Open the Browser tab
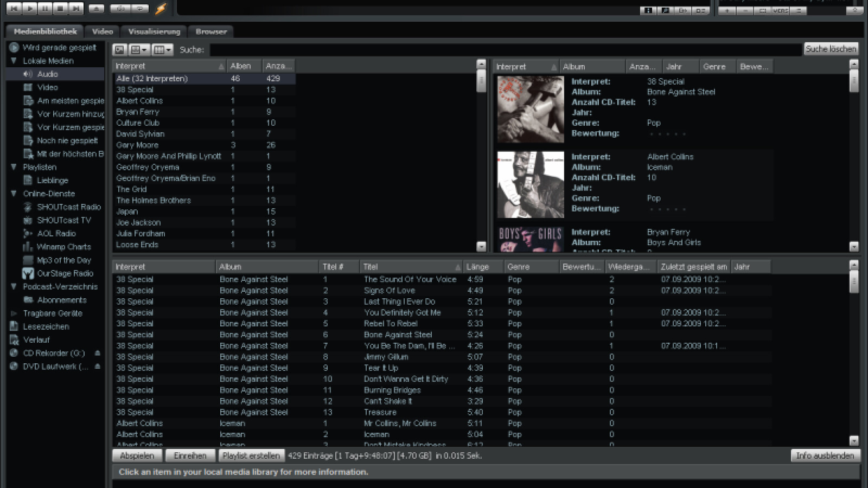The width and height of the screenshot is (868, 488). click(211, 31)
